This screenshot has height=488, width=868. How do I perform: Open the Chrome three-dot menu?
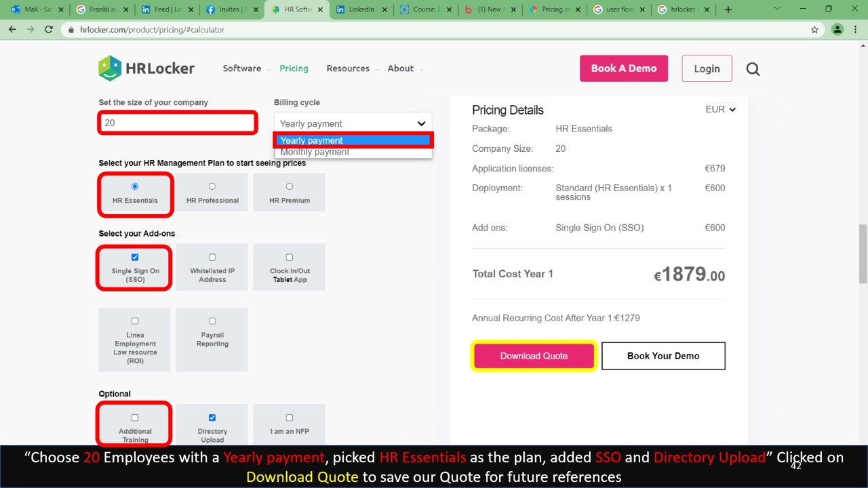click(x=857, y=30)
